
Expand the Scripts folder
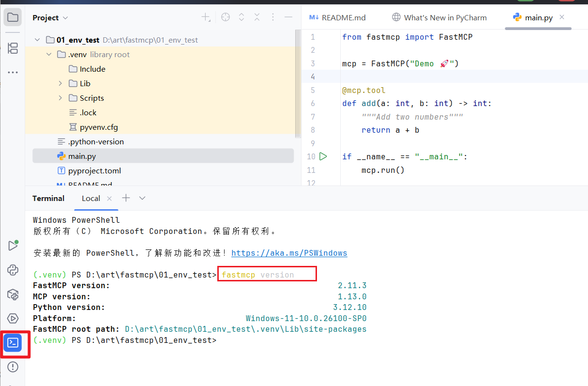coord(60,98)
